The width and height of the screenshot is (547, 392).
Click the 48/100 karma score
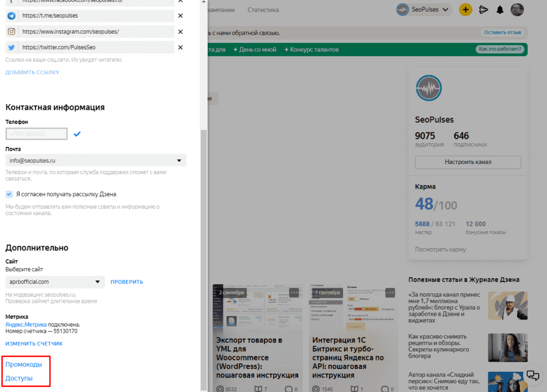436,205
